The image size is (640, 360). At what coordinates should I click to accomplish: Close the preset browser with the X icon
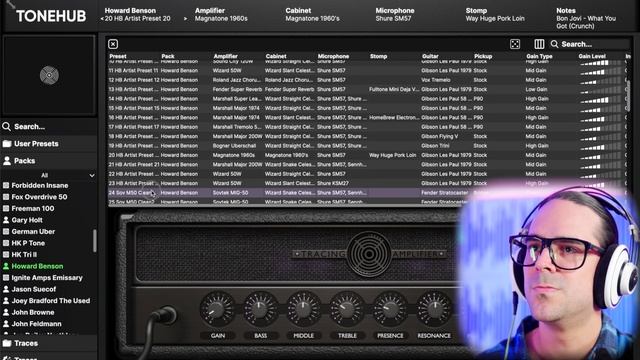pyautogui.click(x=113, y=44)
